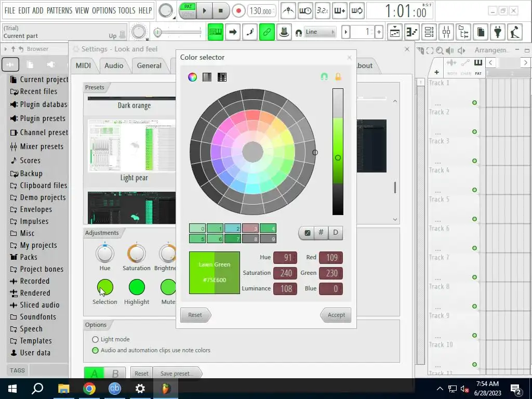The height and width of the screenshot is (399, 532).
Task: Toggle the overdub recording button
Action: point(340,11)
